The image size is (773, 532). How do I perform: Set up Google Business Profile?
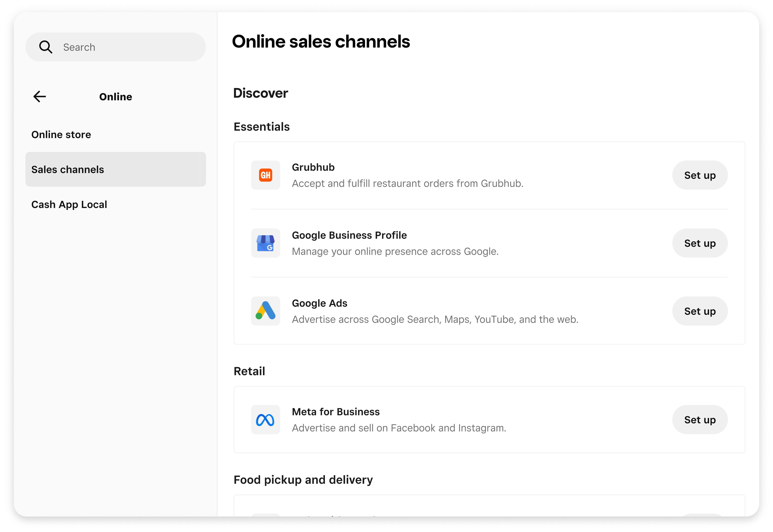[x=700, y=243]
